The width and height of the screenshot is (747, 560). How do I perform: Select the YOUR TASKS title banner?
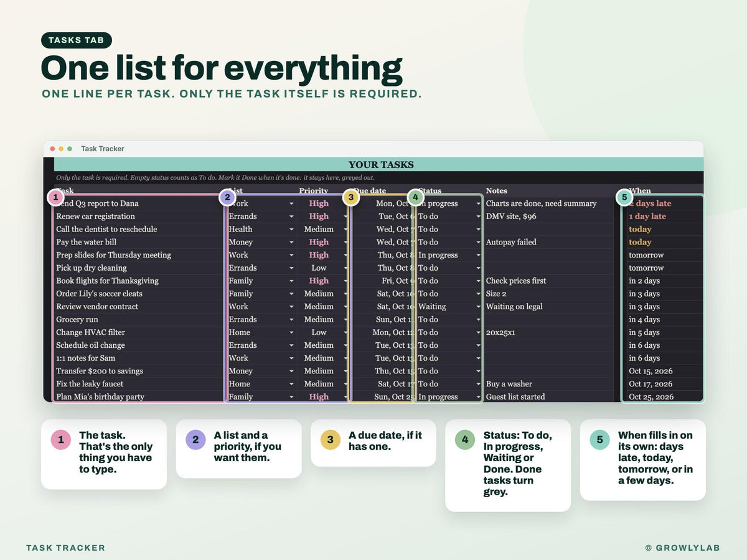378,165
